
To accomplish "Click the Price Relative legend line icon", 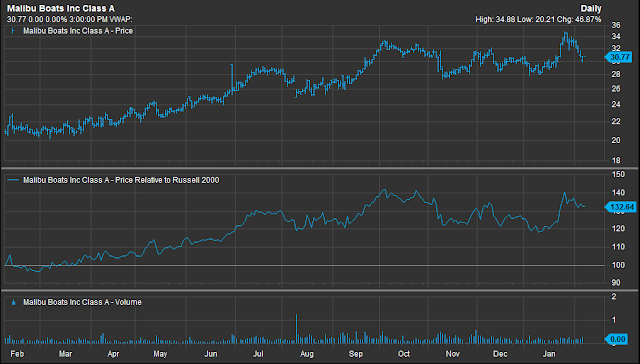I will [x=14, y=180].
